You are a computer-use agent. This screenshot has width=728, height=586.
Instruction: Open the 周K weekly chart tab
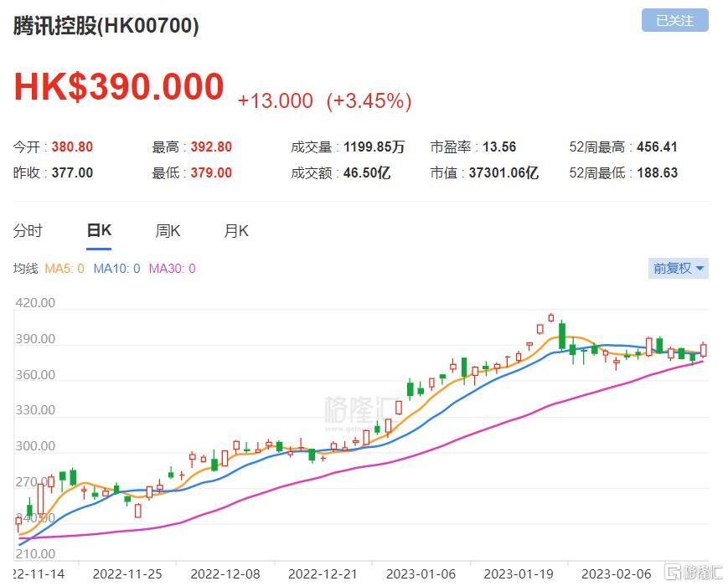(168, 230)
